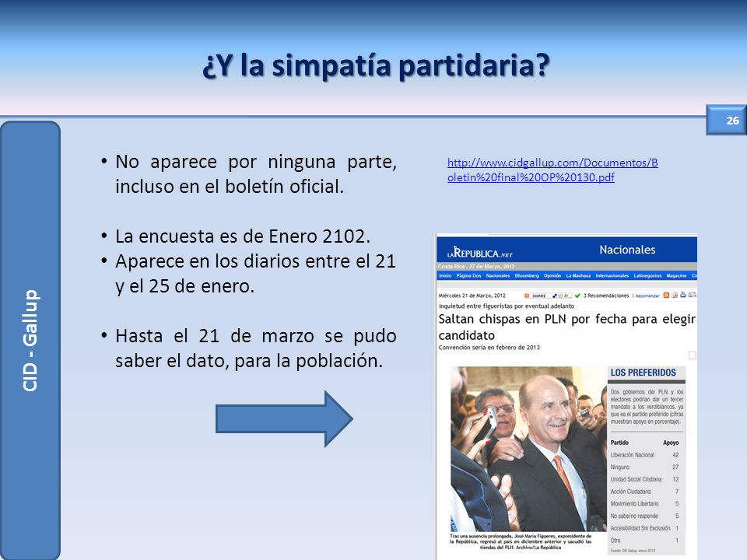Click the headline 'Saltan chispas en PLN'
This screenshot has width=747, height=560.
click(x=567, y=327)
